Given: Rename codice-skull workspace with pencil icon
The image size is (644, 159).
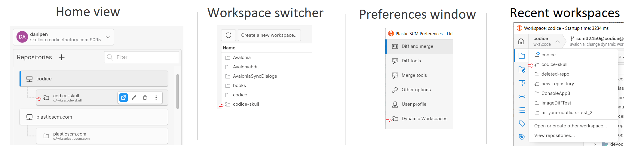Looking at the screenshot, I should [x=134, y=98].
